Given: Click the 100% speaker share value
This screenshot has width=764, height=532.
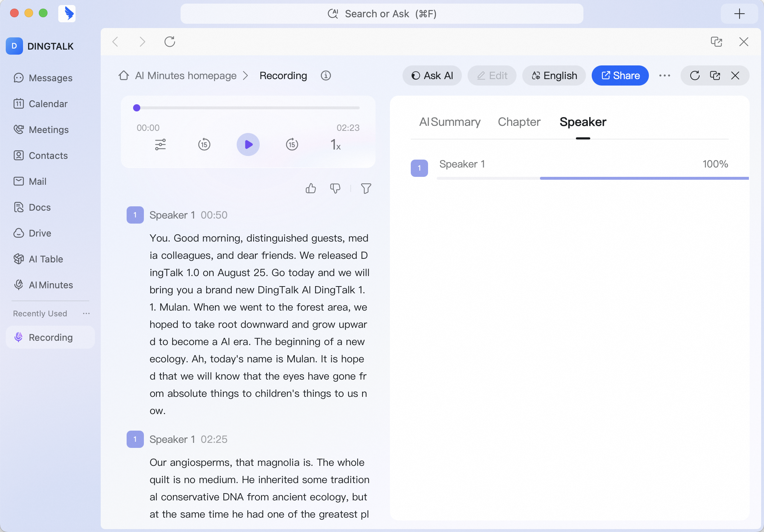Looking at the screenshot, I should (715, 164).
